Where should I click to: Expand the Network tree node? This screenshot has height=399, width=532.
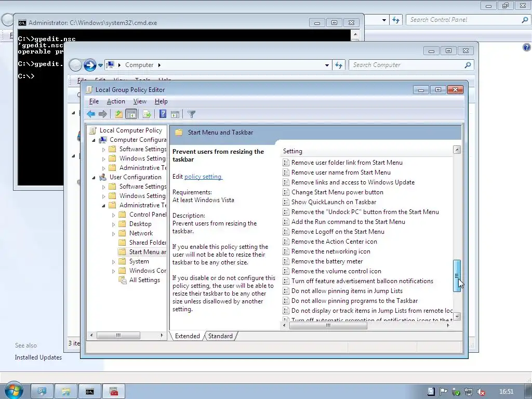point(114,234)
